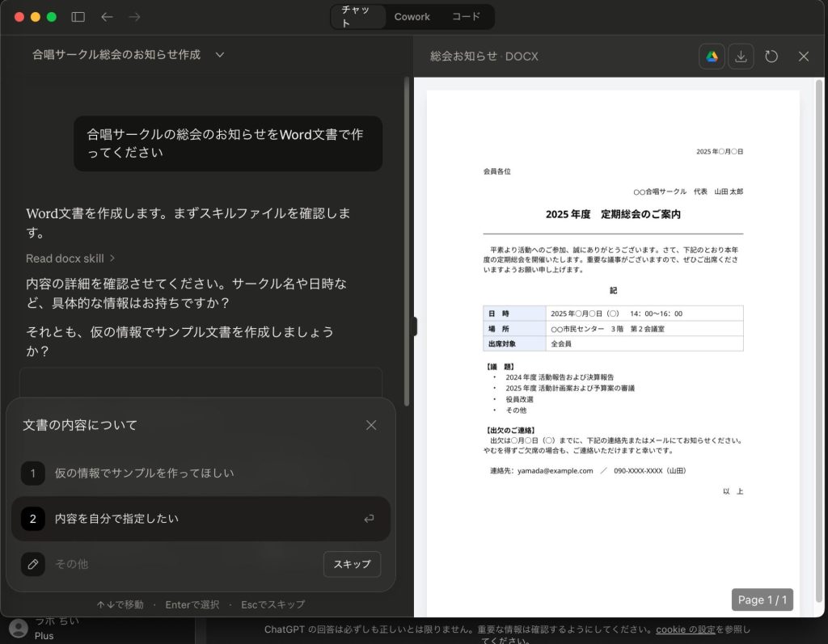
Task: Click the yamada@example.com contact text
Action: (x=555, y=471)
